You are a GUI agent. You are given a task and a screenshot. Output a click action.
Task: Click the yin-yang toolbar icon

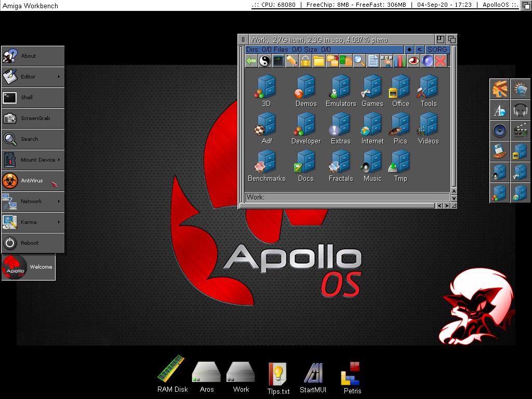[265, 61]
